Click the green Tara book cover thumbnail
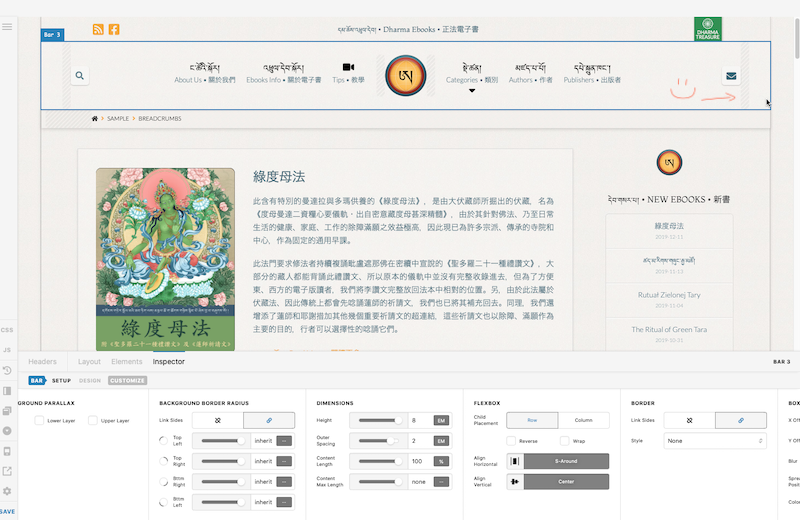Viewport: 800px width, 520px height. 165,259
